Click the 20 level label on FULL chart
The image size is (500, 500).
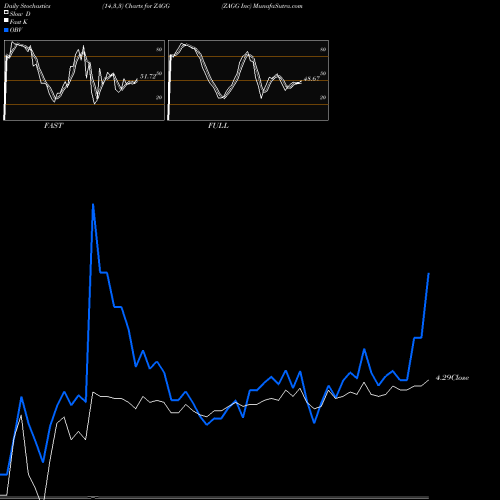point(323,97)
